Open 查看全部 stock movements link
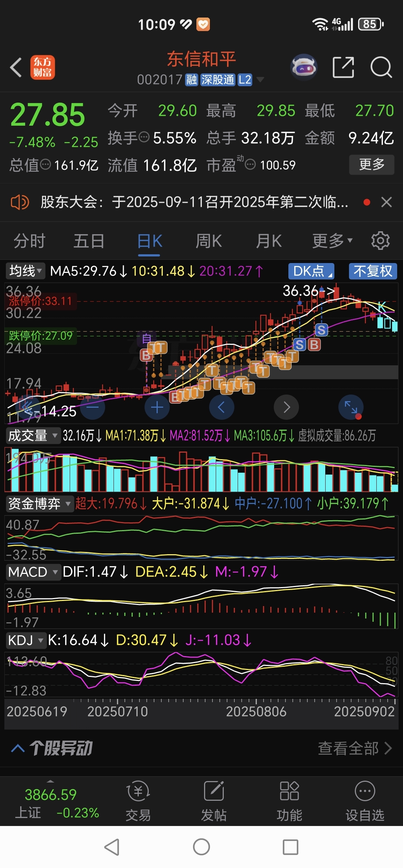 click(355, 748)
